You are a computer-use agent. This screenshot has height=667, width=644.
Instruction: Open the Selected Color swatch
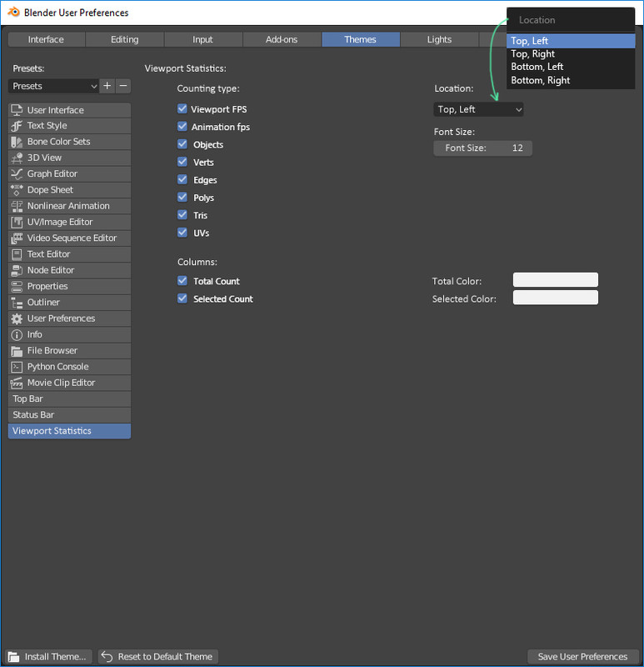(556, 298)
